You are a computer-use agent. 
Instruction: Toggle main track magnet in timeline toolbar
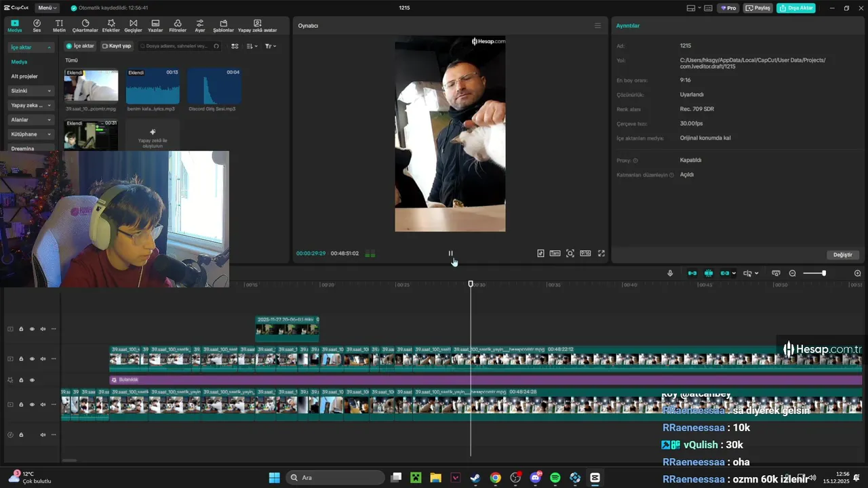pos(692,273)
